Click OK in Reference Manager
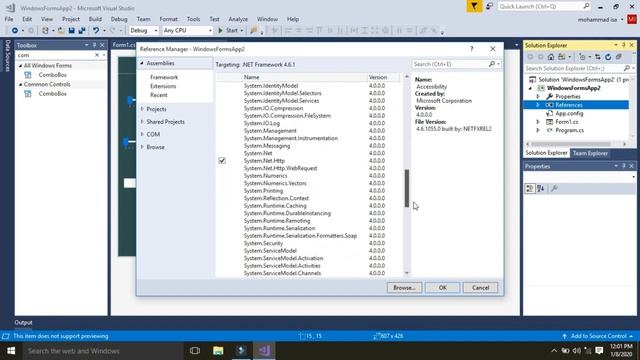This screenshot has width=640, height=360. click(442, 288)
